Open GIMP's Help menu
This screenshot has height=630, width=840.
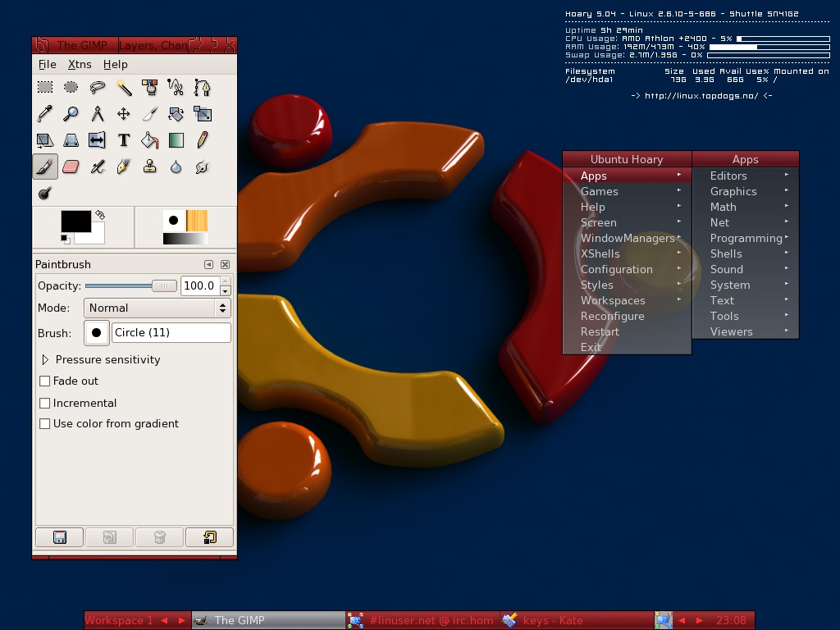tap(115, 64)
